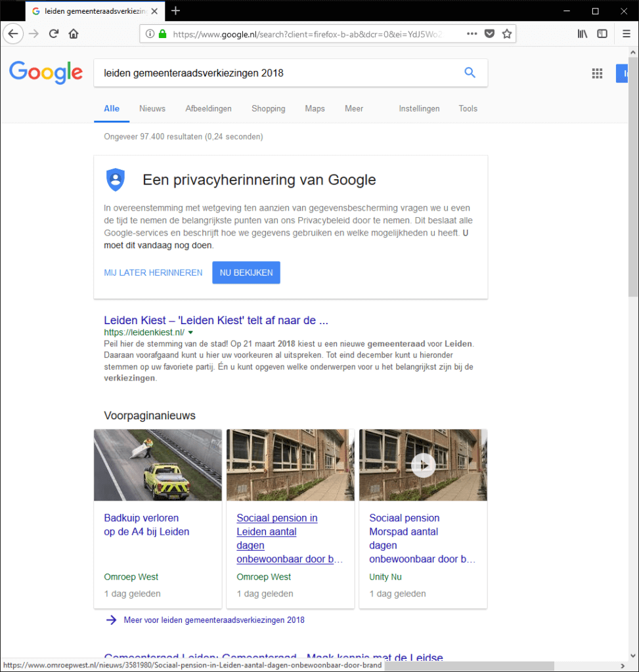The width and height of the screenshot is (639, 672).
Task: Switch to the Afbeeldingen tab
Action: (208, 109)
